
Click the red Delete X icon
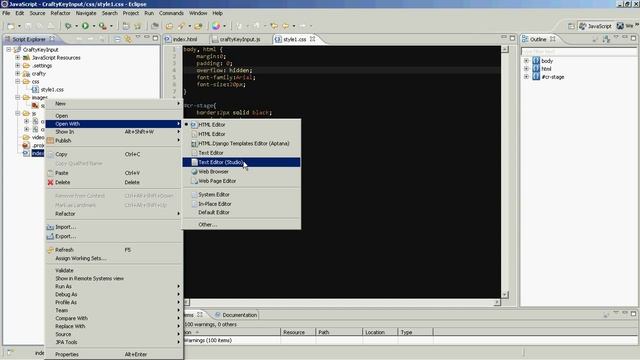coord(50,182)
